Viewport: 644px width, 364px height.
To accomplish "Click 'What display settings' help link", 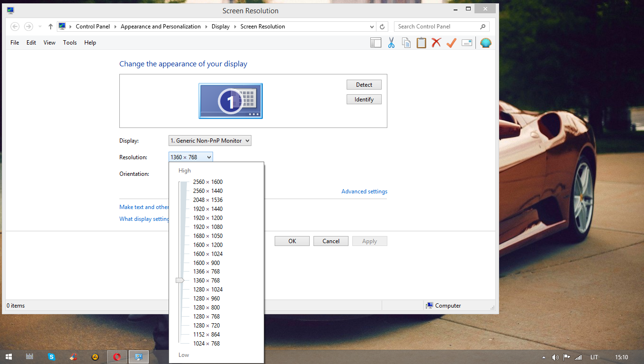I will point(144,219).
